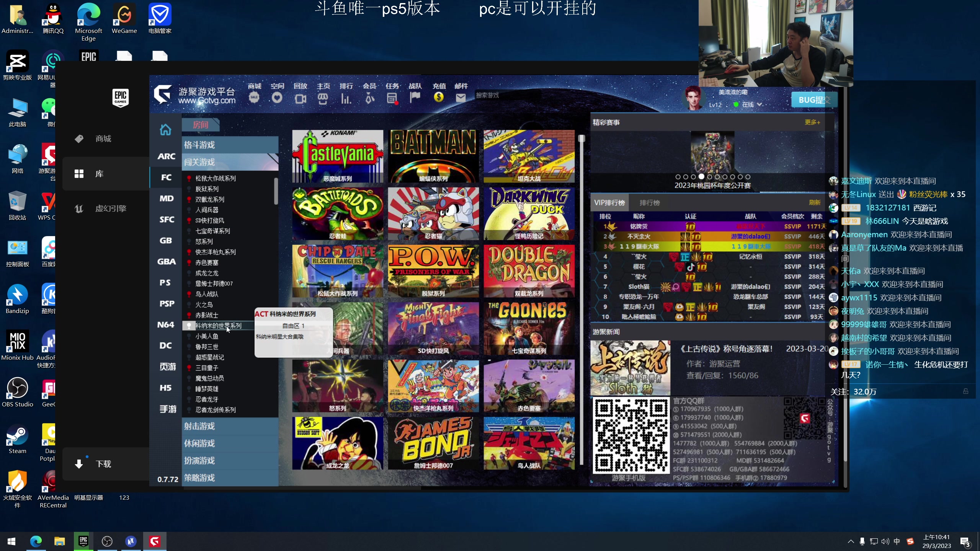Go to the home house icon in the platform sidebar
980x551 pixels.
(165, 130)
